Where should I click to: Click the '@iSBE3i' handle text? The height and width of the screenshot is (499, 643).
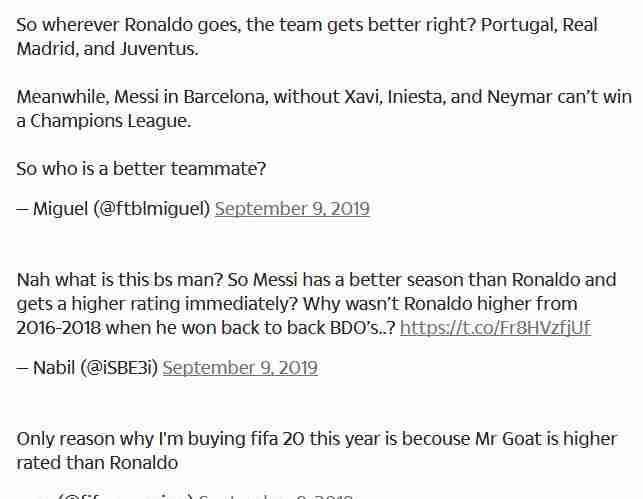pyautogui.click(x=119, y=368)
